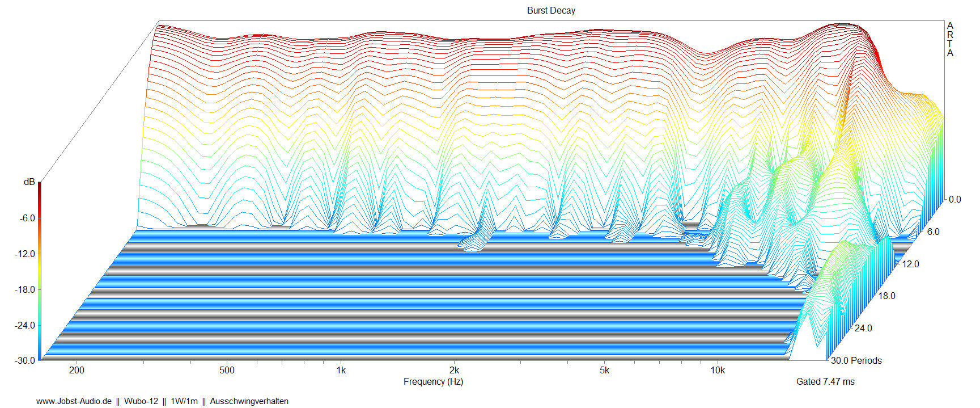Click the ARTA vertical label
The image size is (980, 408).
tap(950, 39)
